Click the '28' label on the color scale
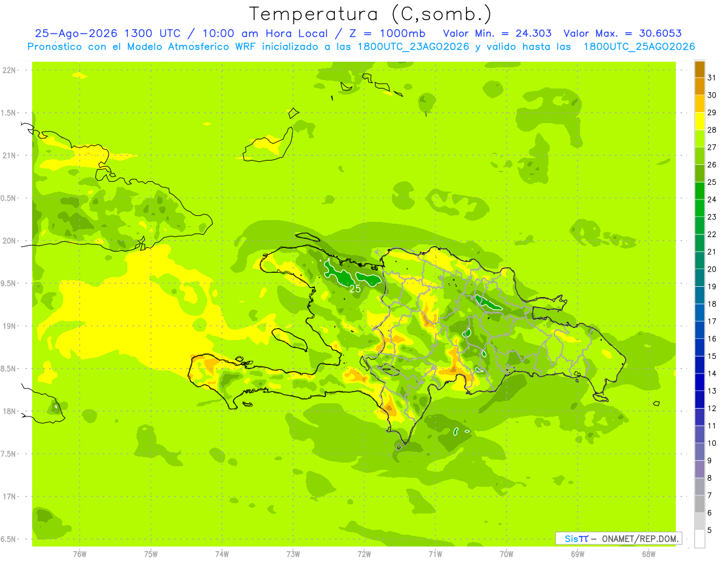 click(x=712, y=130)
